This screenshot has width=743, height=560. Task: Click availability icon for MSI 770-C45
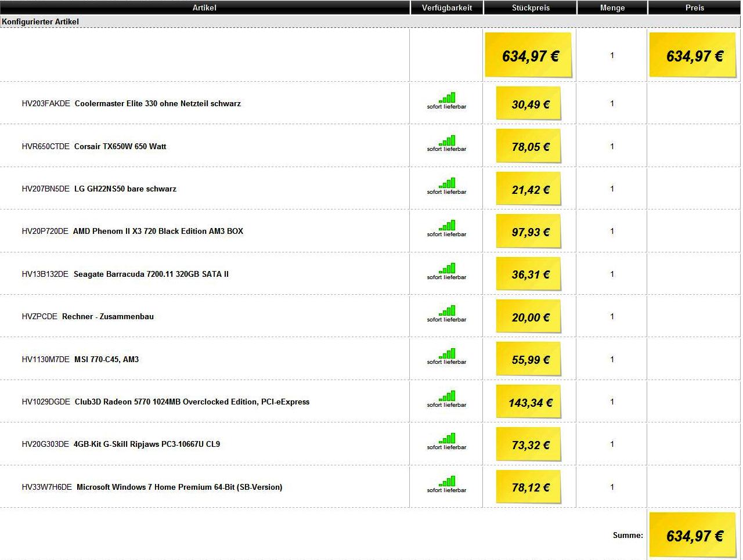[447, 353]
